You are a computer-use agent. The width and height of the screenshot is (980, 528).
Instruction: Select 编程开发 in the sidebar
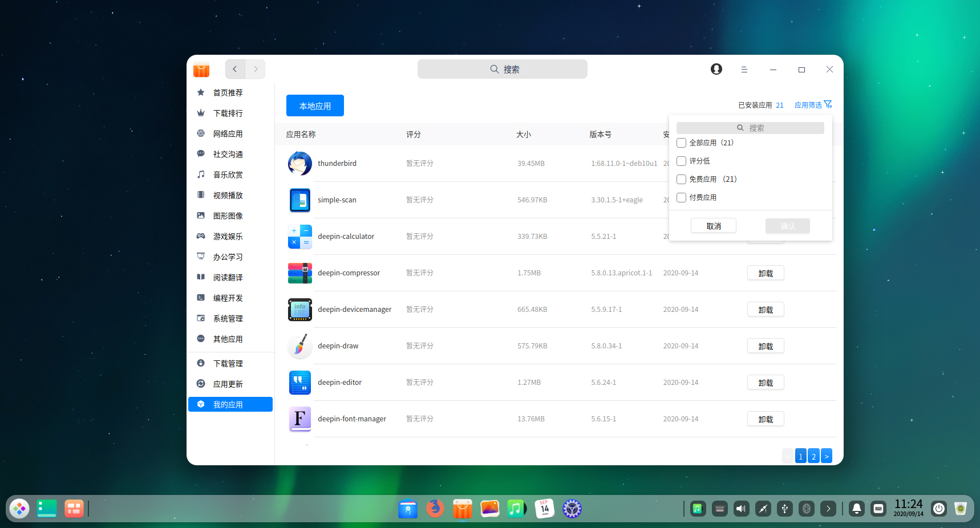(230, 298)
